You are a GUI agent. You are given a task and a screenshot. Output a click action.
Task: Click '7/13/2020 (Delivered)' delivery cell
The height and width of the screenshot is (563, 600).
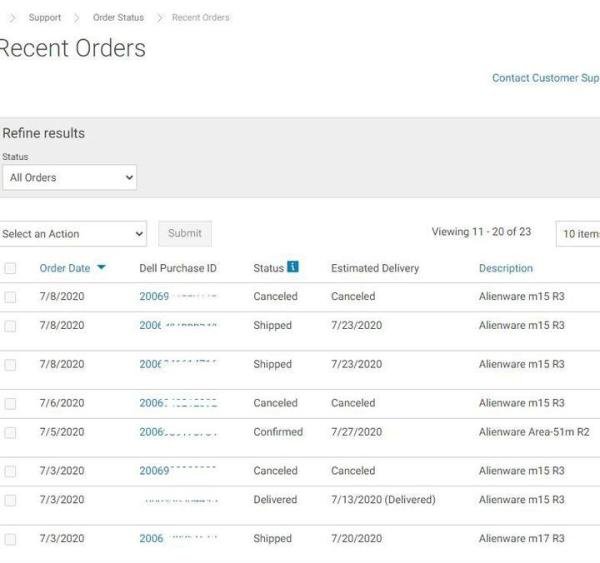(383, 500)
